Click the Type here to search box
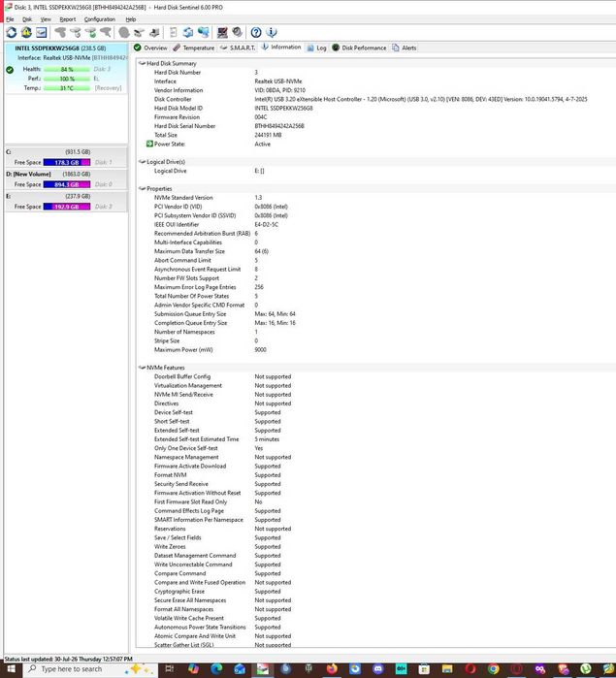Screen dimensions: 616x678 point(88,669)
